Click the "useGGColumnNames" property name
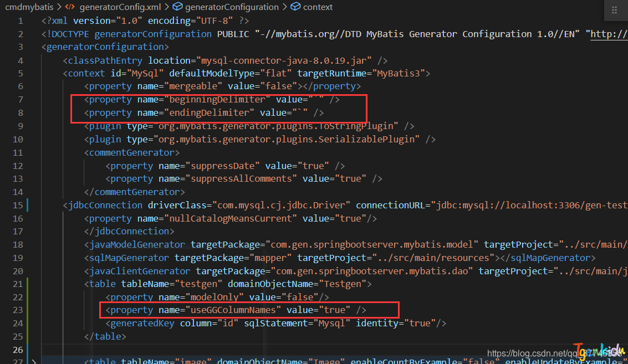This screenshot has height=364, width=628. coord(233,310)
